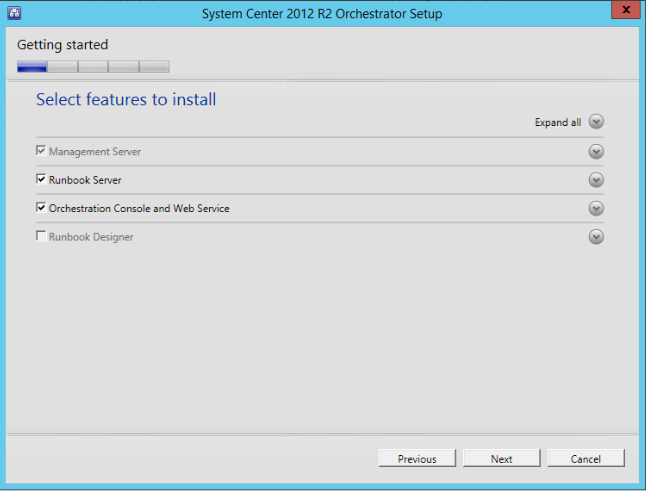Toggle the Management Server checkbox
This screenshot has height=492, width=646.
point(41,152)
